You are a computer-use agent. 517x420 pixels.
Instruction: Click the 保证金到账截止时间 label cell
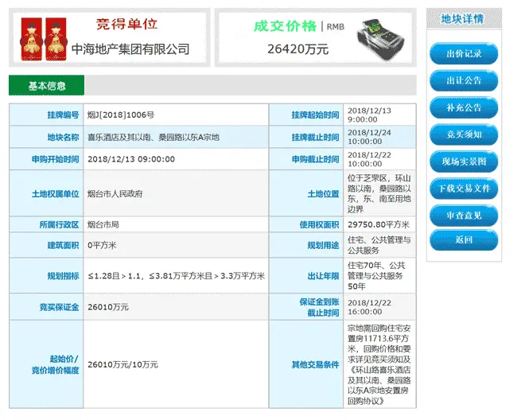point(306,307)
